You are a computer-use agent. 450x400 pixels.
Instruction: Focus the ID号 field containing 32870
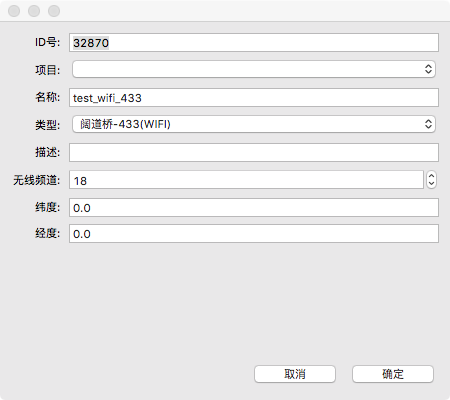(254, 43)
